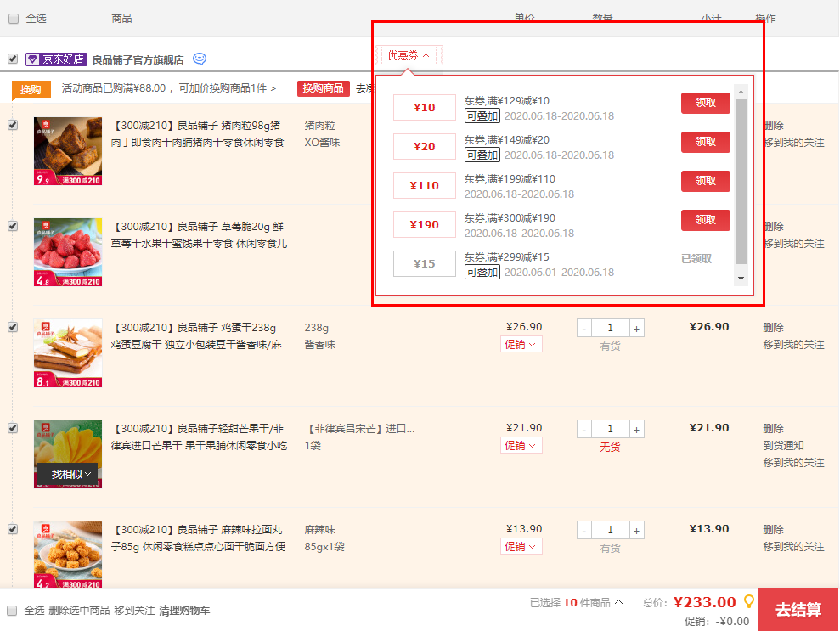Click the JD good store badge
Screen dimensions: 840x631
(57, 59)
